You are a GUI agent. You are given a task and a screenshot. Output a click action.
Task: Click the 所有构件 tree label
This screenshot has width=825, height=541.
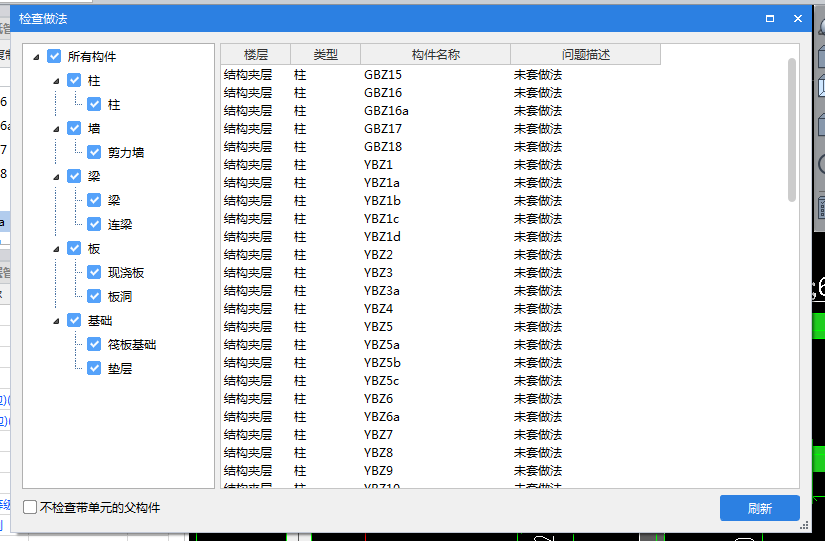[92, 57]
